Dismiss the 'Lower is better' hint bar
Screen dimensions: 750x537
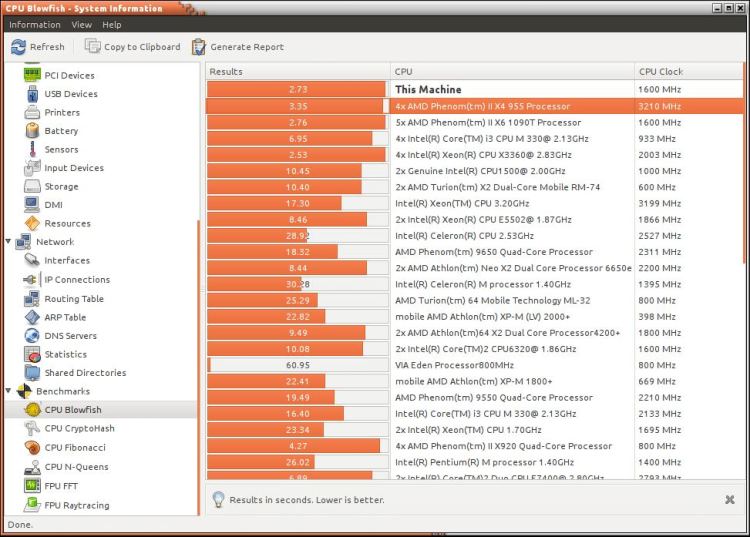coord(729,500)
